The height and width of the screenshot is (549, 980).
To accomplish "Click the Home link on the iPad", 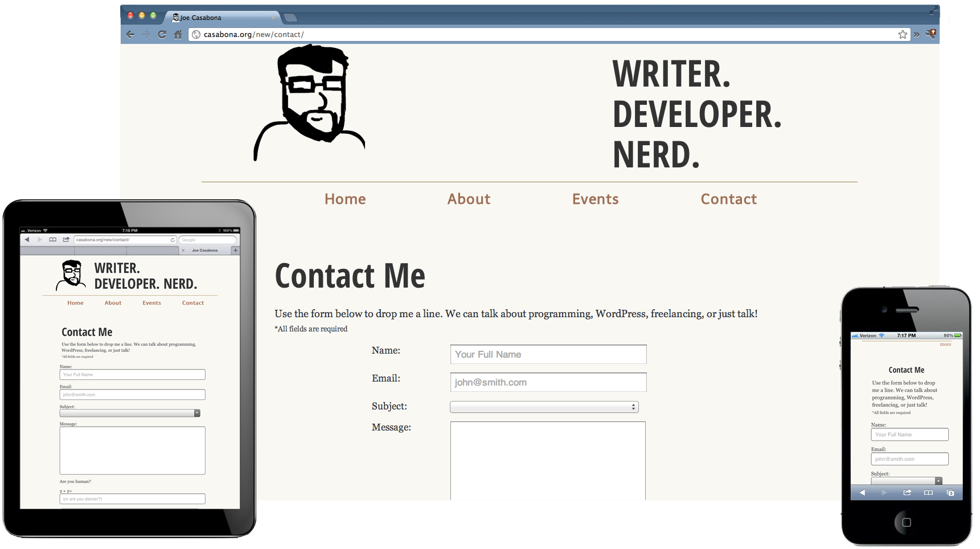I will pos(75,303).
